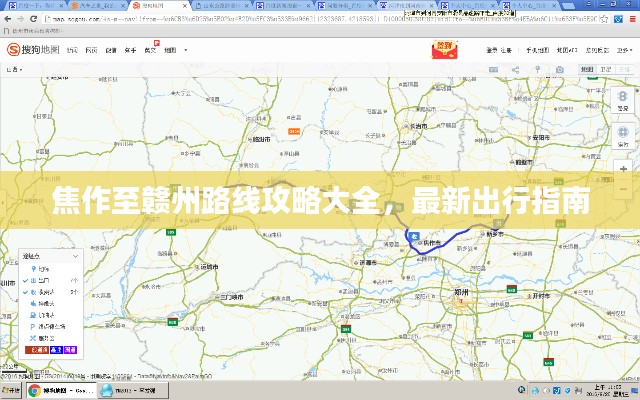640x400 pixels.
Task: Open the city selector below the logo
Action: (14, 70)
